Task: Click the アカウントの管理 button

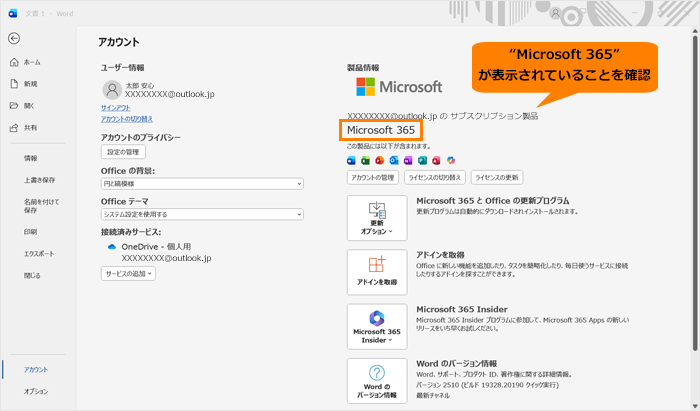Action: (x=373, y=177)
